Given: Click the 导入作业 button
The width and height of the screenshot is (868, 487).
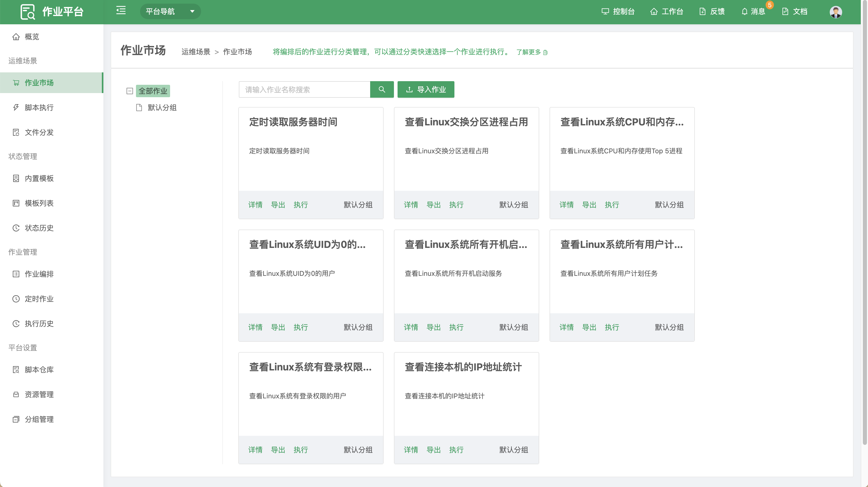Looking at the screenshot, I should (426, 90).
